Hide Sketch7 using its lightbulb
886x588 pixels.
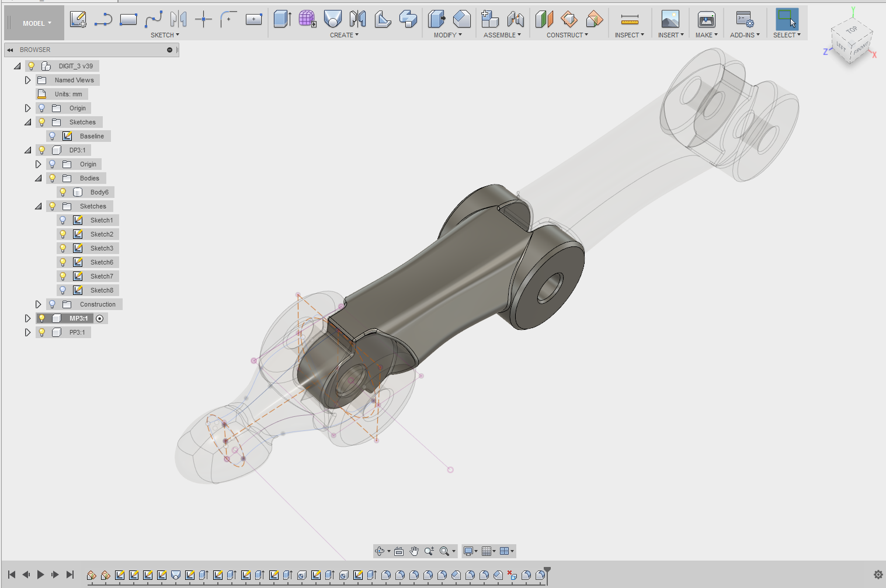[63, 276]
